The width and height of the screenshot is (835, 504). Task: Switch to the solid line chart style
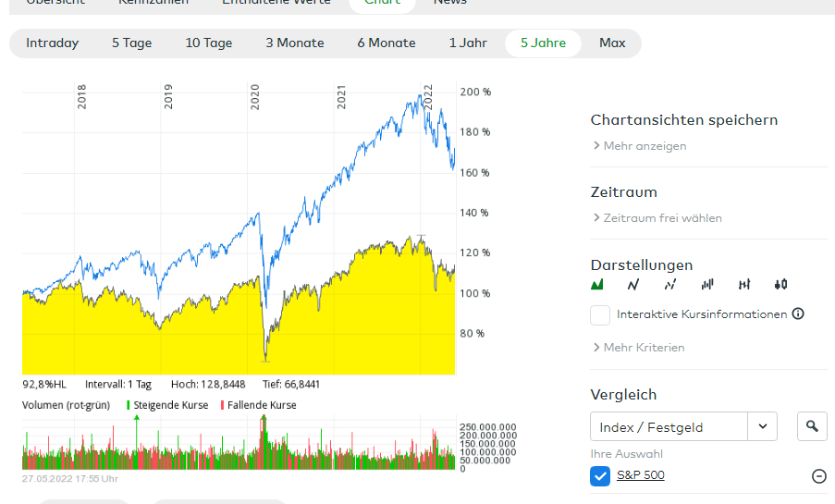coord(633,284)
